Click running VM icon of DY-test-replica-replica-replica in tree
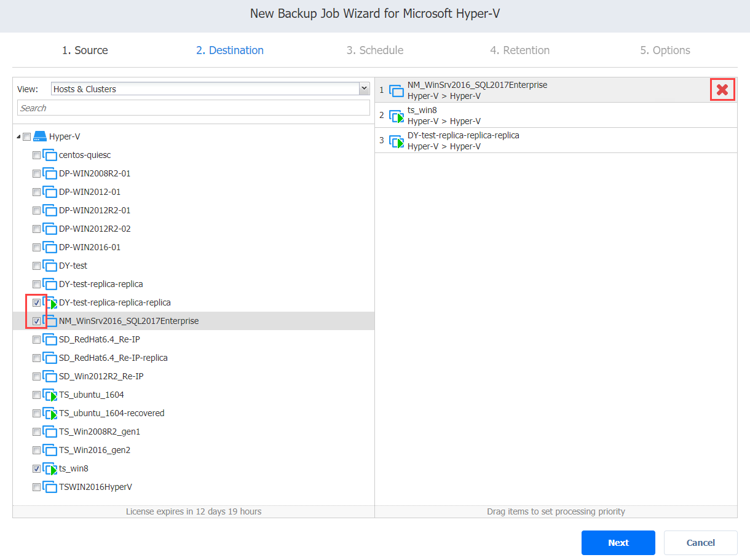Screen dimensions: 750x560 (50, 302)
